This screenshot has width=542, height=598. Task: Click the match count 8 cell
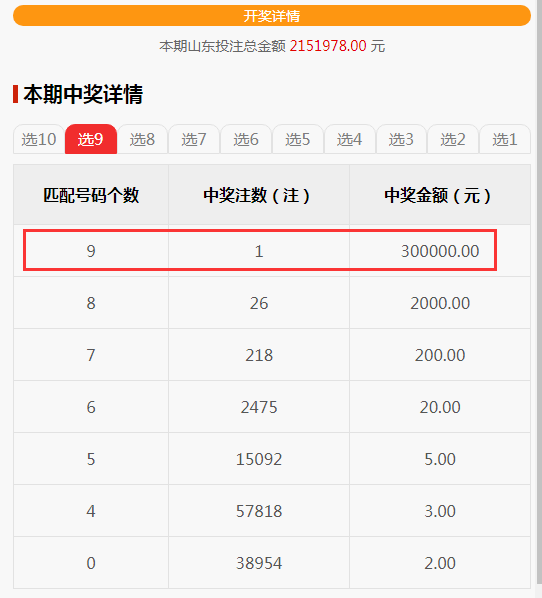91,303
